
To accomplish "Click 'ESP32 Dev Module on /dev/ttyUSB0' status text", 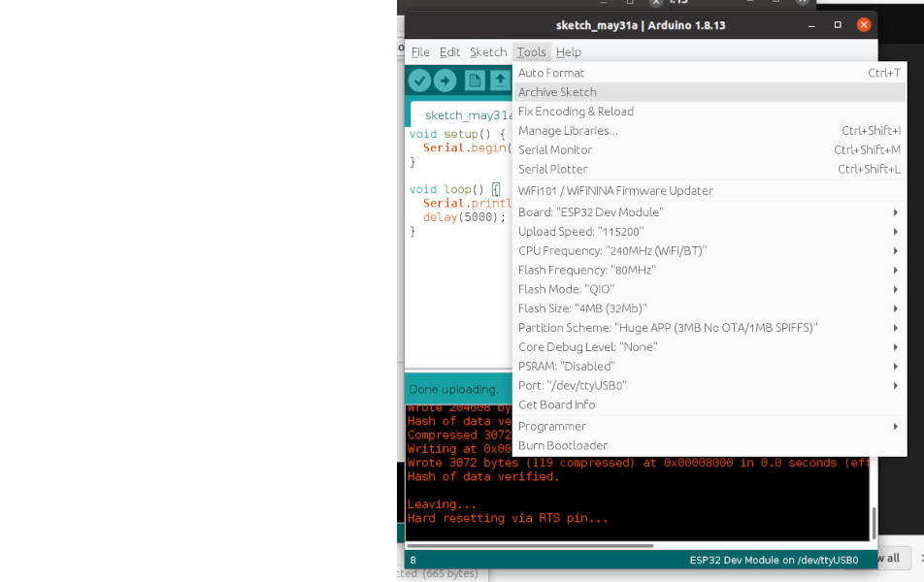I will point(774,560).
